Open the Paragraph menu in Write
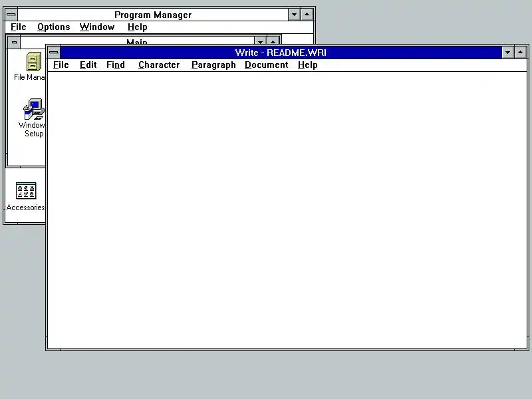The height and width of the screenshot is (399, 532). point(213,65)
